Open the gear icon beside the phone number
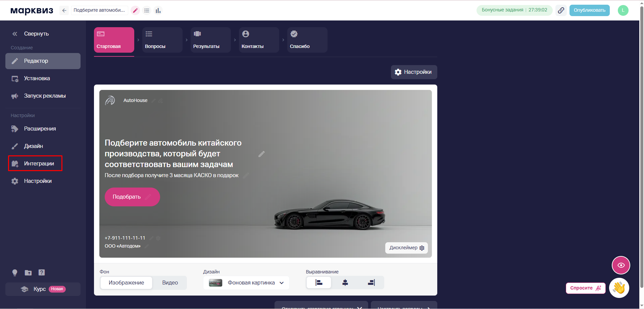This screenshot has width=644, height=309. click(x=158, y=238)
